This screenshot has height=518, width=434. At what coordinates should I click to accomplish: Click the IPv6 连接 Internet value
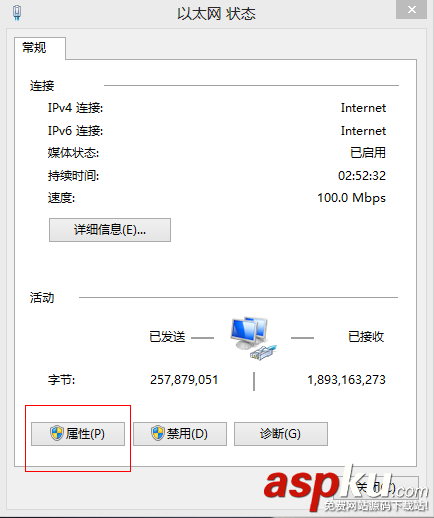click(x=363, y=131)
